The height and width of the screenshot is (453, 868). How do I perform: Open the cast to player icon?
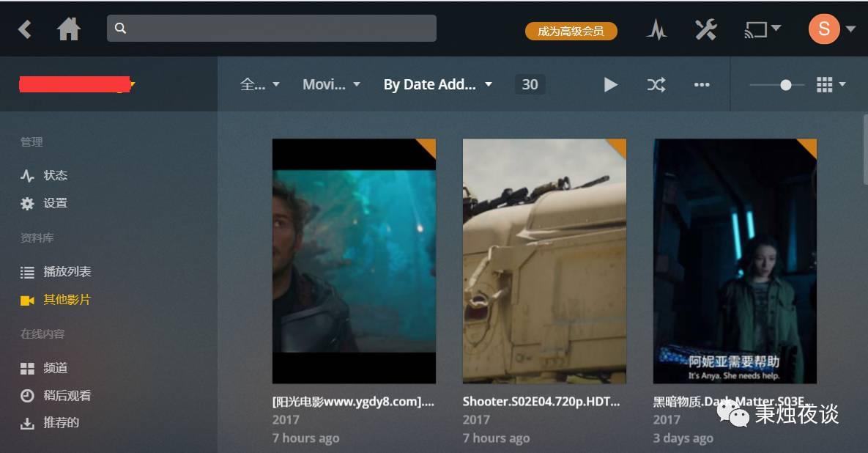762,29
